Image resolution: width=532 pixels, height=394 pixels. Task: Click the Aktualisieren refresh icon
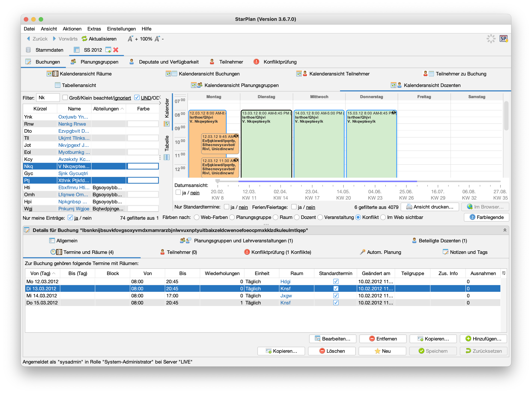[84, 39]
